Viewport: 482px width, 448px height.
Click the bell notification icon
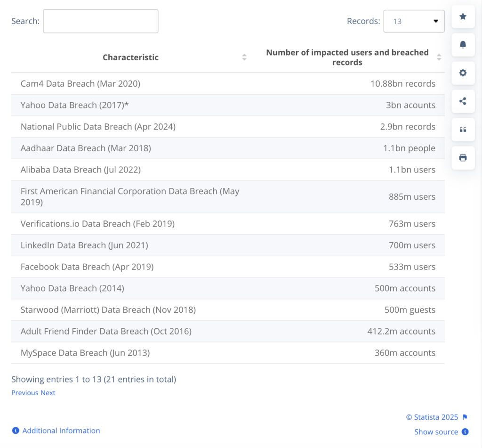point(463,45)
